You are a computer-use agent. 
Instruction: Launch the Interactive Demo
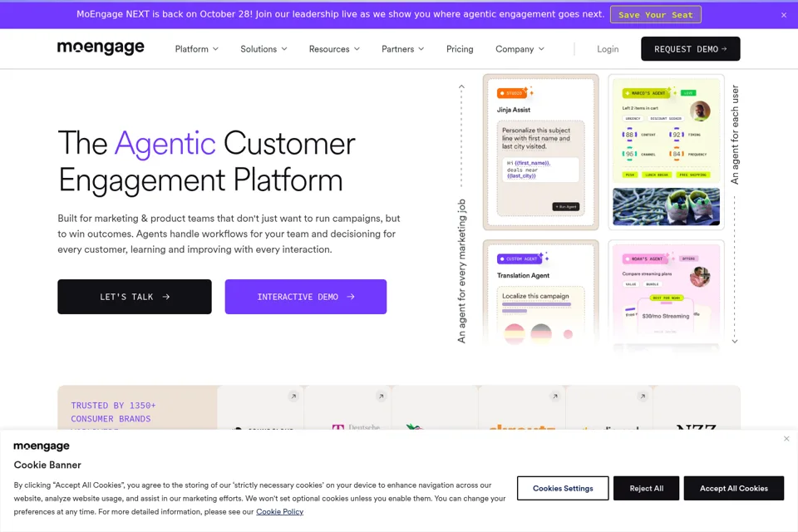coord(306,297)
